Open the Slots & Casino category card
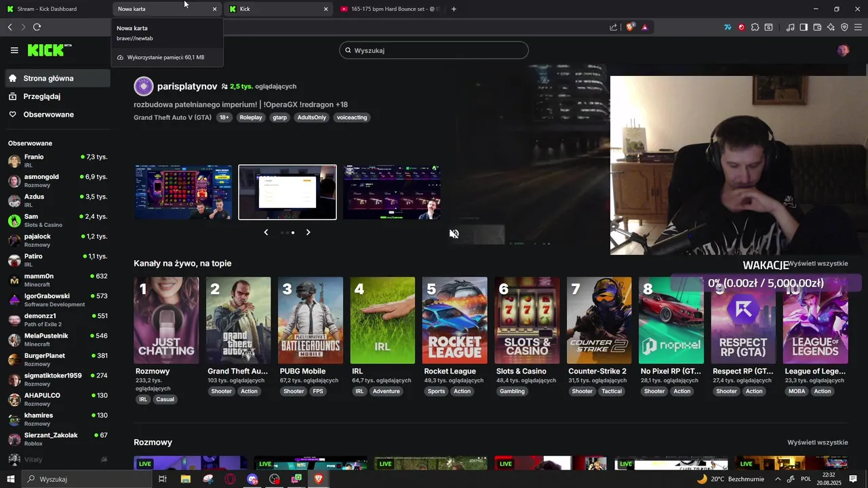The image size is (868, 488). pyautogui.click(x=527, y=321)
